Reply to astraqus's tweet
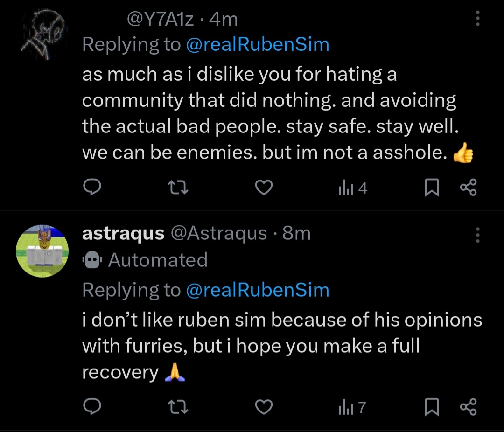 (92, 408)
